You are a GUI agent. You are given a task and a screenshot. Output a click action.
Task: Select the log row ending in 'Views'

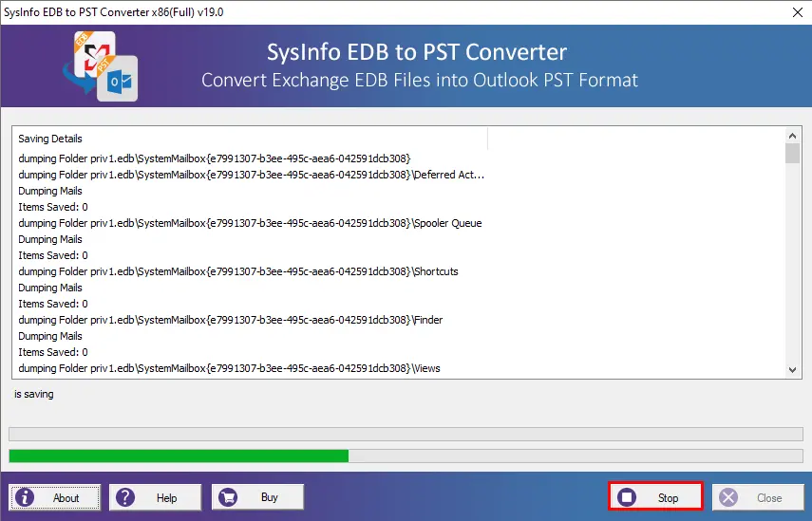tap(230, 368)
